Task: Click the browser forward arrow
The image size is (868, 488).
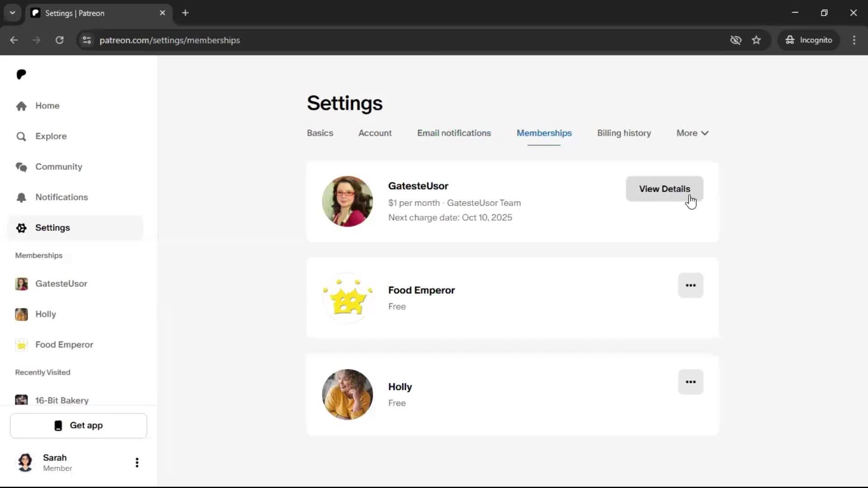Action: (x=37, y=40)
